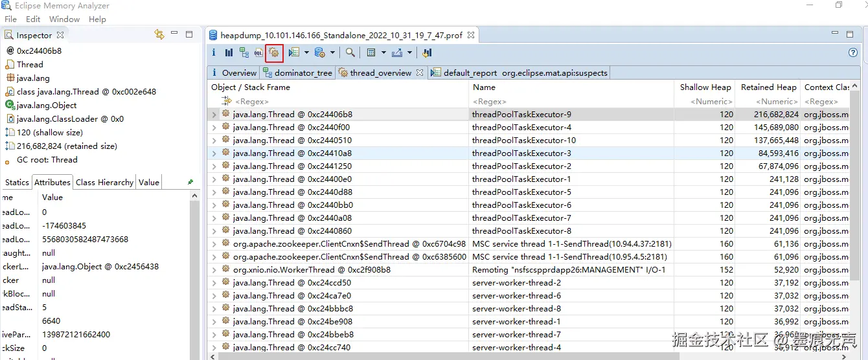Open the thread overview gears icon
This screenshot has width=868, height=360.
274,52
